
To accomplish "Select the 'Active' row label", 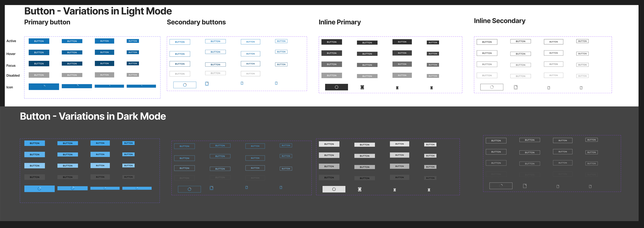I will 11,41.
